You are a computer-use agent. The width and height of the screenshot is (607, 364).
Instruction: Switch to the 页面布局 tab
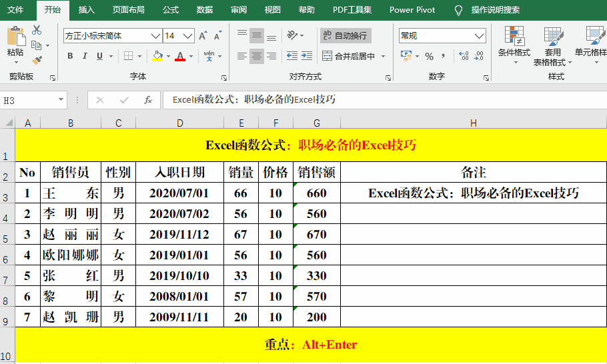(x=129, y=10)
